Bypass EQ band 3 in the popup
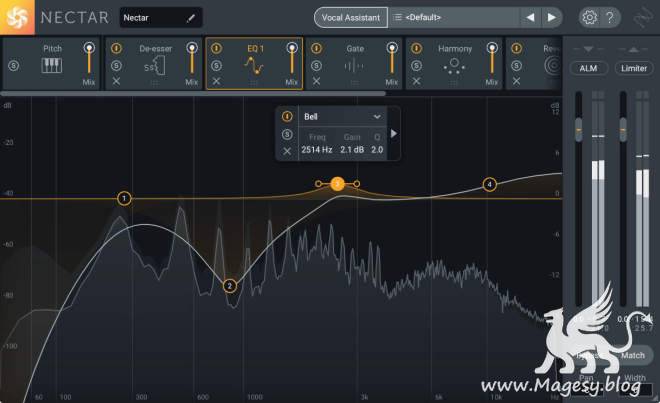This screenshot has width=660, height=403. tap(287, 117)
